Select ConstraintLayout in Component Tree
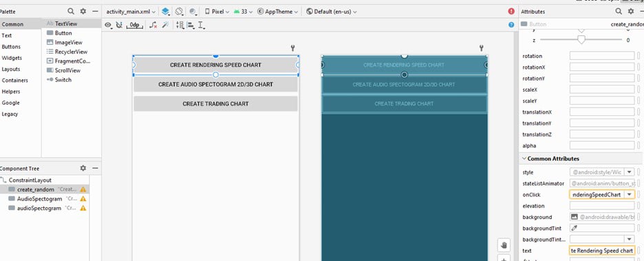644x261 pixels. click(30, 180)
